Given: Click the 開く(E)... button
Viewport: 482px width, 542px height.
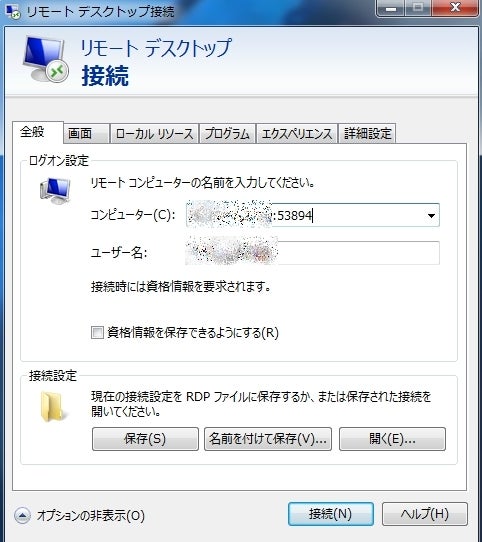Looking at the screenshot, I should (x=392, y=439).
